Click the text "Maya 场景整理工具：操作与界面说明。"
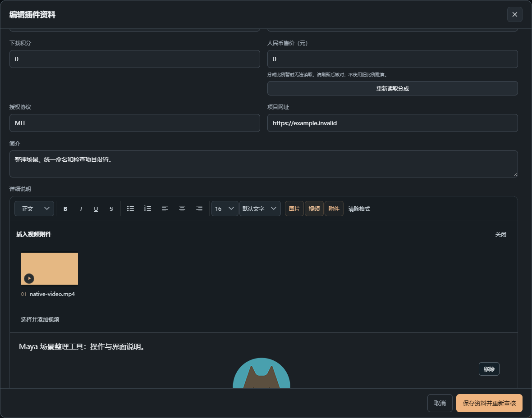The width and height of the screenshot is (532, 418). [83, 347]
